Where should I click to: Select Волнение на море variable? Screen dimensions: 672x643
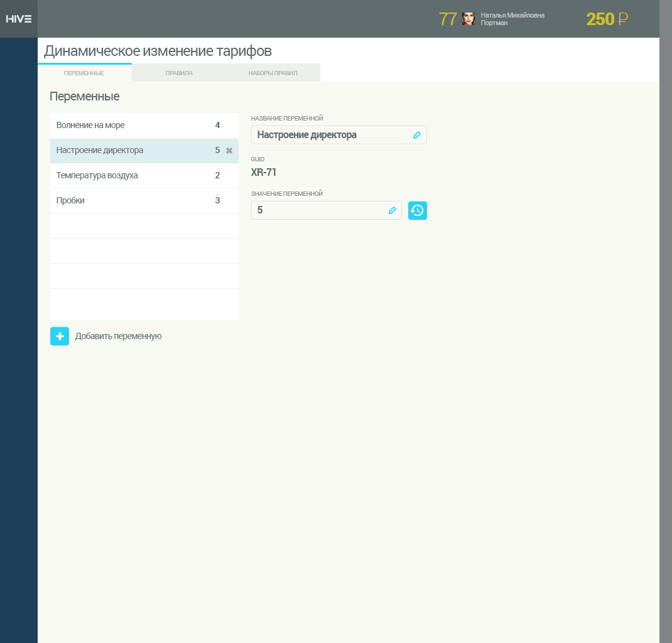[90, 126]
